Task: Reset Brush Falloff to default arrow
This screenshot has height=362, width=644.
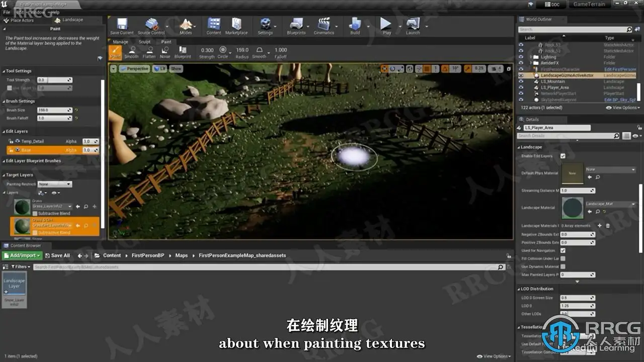Action: [76, 118]
